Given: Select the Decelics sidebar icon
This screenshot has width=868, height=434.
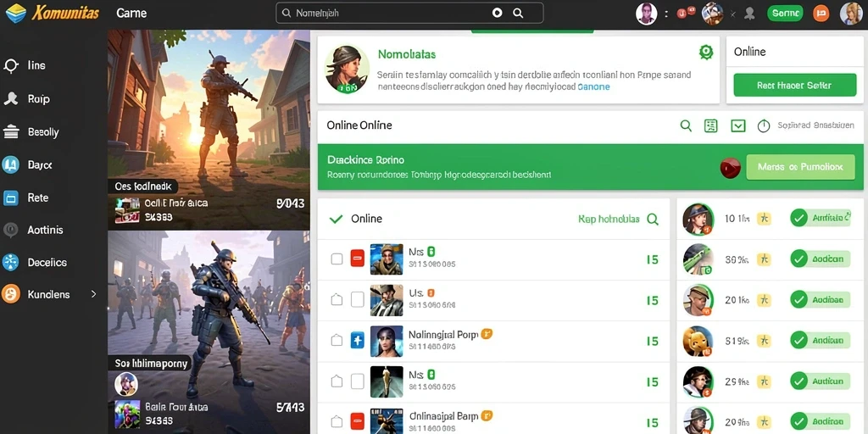Looking at the screenshot, I should (x=10, y=262).
